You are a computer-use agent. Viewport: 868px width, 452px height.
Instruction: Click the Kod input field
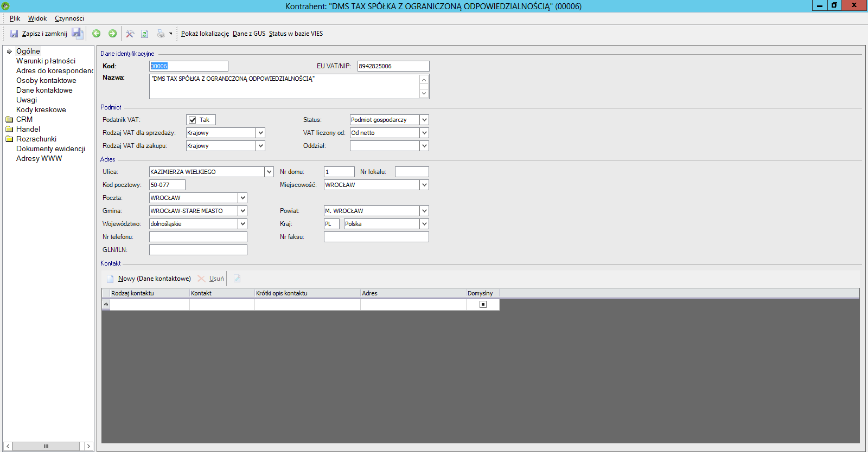click(x=189, y=66)
